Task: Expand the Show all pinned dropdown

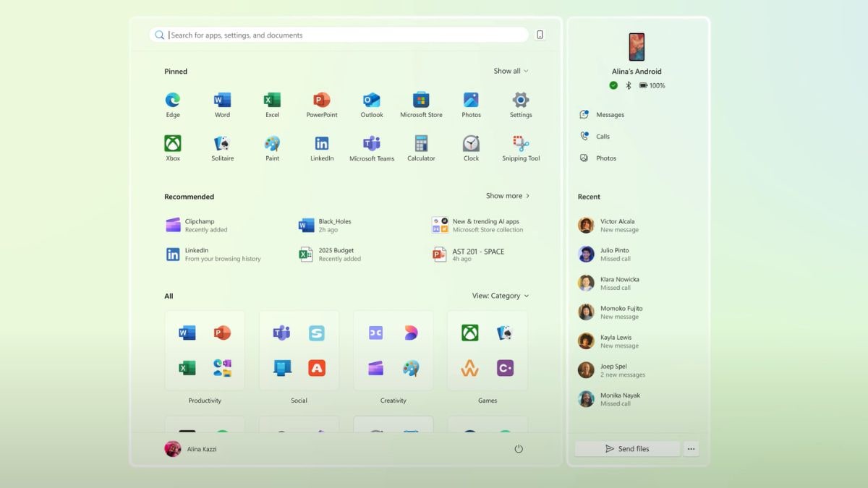Action: click(511, 71)
